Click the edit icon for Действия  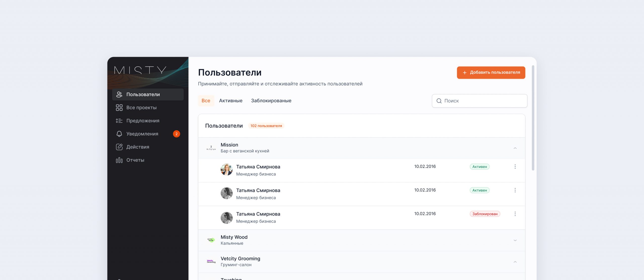point(119,147)
